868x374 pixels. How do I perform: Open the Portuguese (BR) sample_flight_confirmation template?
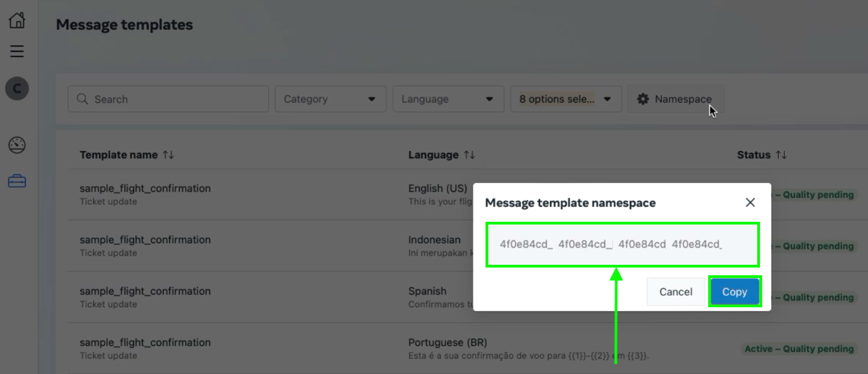145,343
